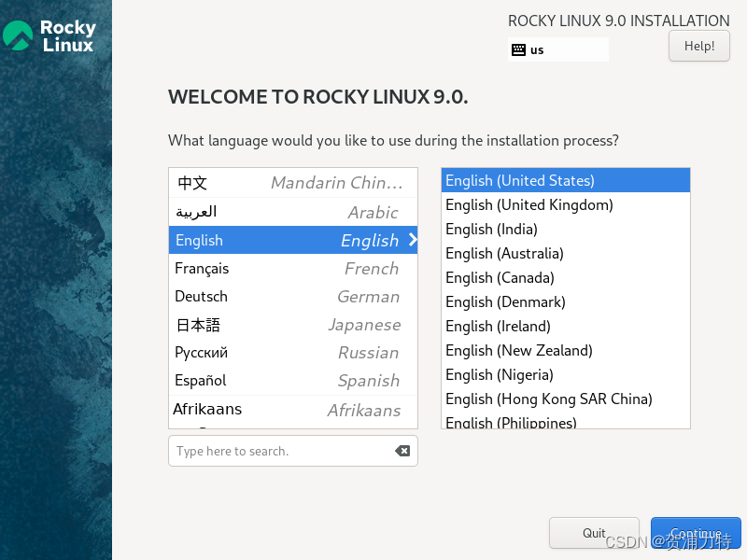Select Afrikaans language row

pos(293,410)
